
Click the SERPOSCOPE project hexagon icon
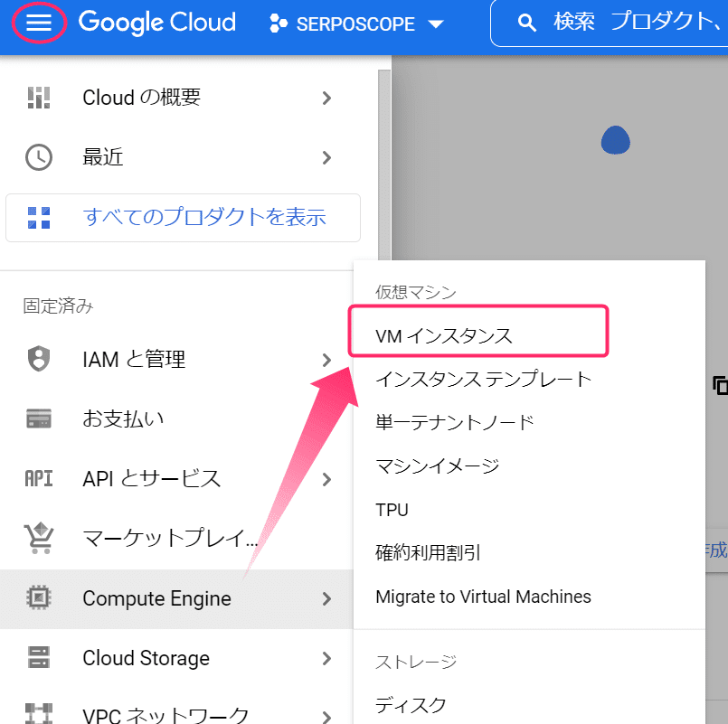point(279,24)
